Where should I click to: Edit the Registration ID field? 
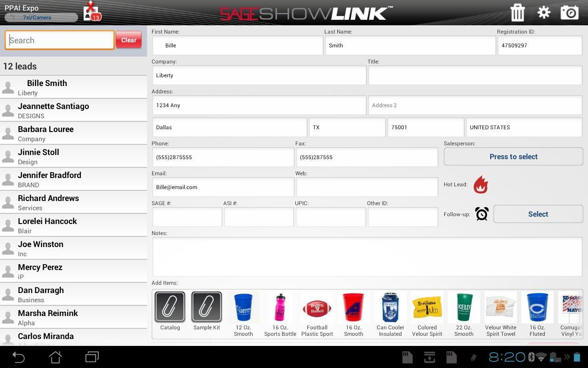tap(540, 46)
